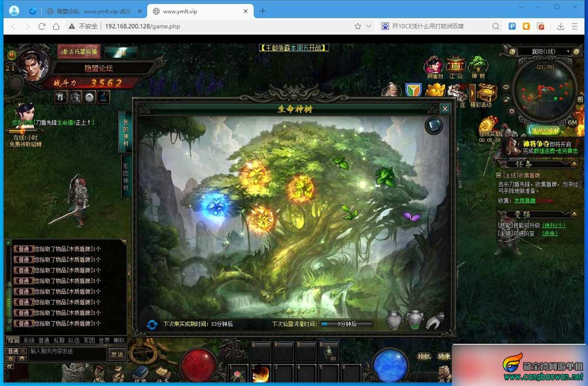The width and height of the screenshot is (588, 386).
Task: Click the 战 mode badge beside avatar
Action: tap(11, 55)
